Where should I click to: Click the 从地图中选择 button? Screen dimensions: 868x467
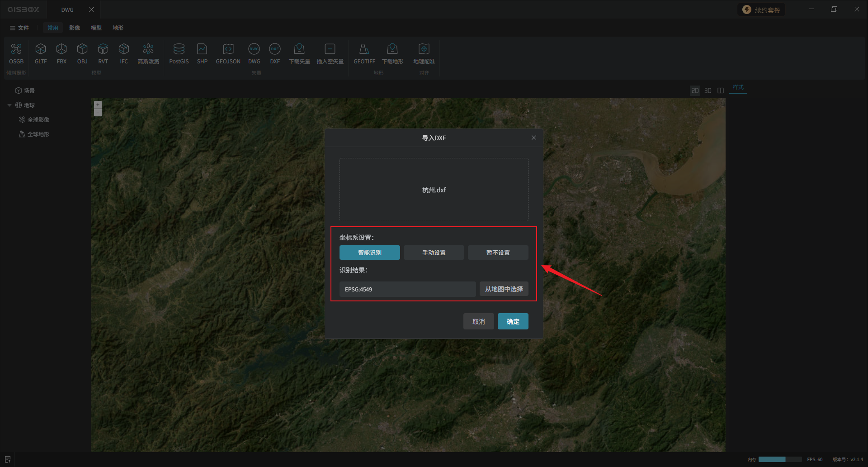tap(504, 289)
